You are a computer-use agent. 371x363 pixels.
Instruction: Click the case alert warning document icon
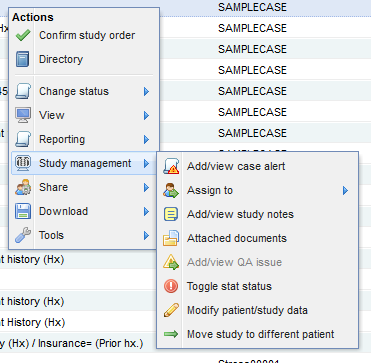[x=171, y=166]
